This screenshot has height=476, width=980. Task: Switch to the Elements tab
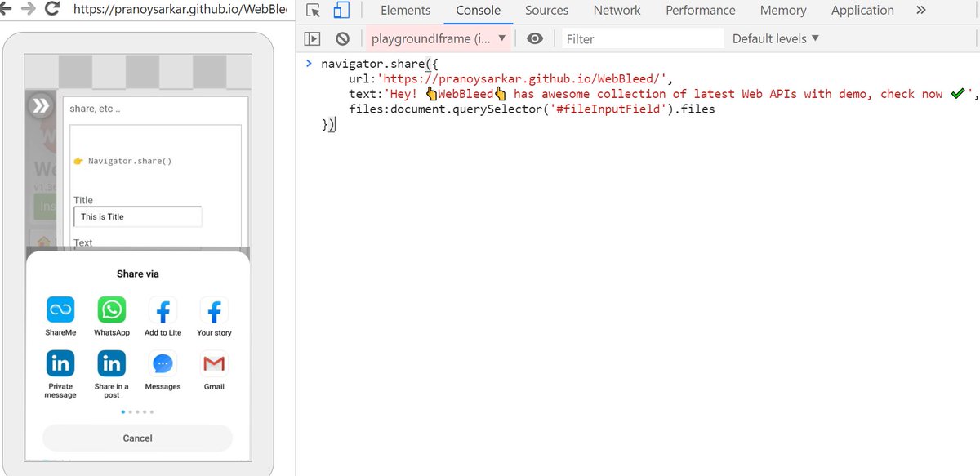point(405,11)
